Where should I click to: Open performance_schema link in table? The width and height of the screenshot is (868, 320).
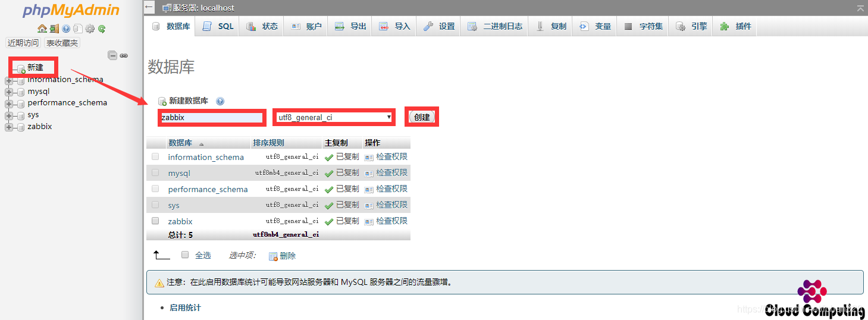click(208, 189)
